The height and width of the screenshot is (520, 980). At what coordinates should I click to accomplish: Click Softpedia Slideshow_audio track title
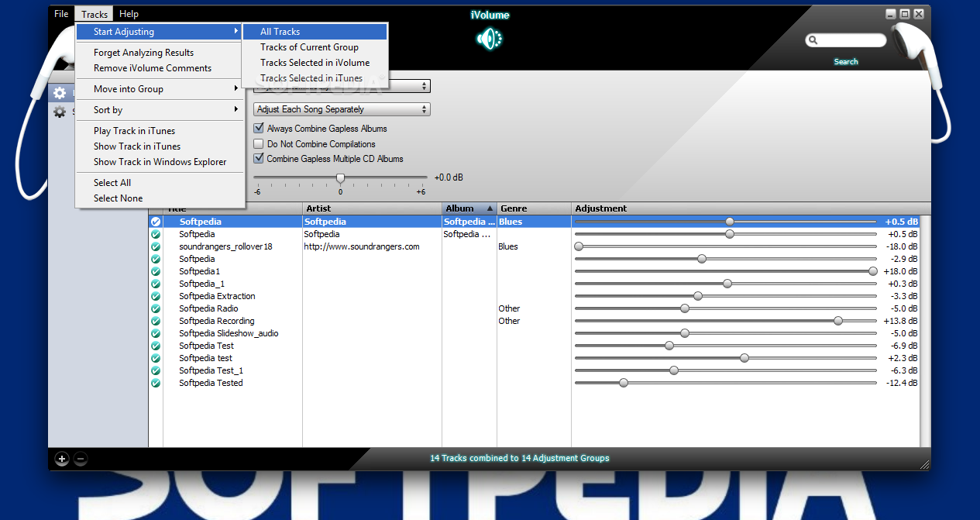[x=229, y=333]
